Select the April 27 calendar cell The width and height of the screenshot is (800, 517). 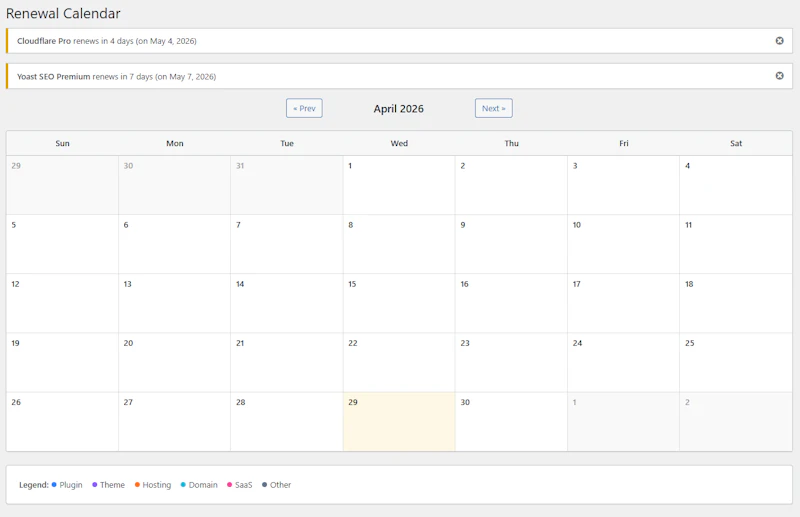[x=174, y=422]
